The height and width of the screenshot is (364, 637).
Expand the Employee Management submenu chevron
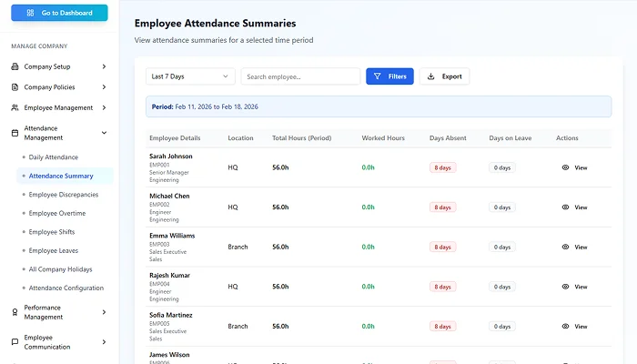(x=104, y=107)
